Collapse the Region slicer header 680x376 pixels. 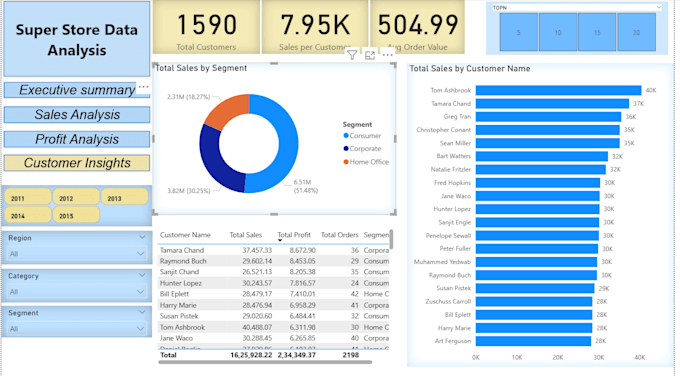pos(142,237)
